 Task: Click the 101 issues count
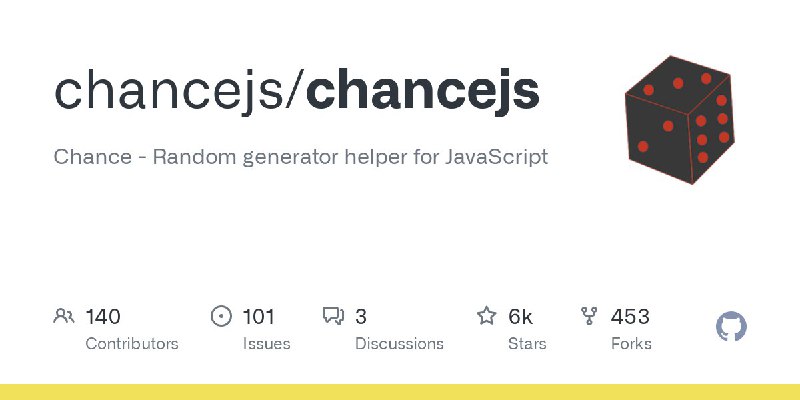[x=258, y=317]
